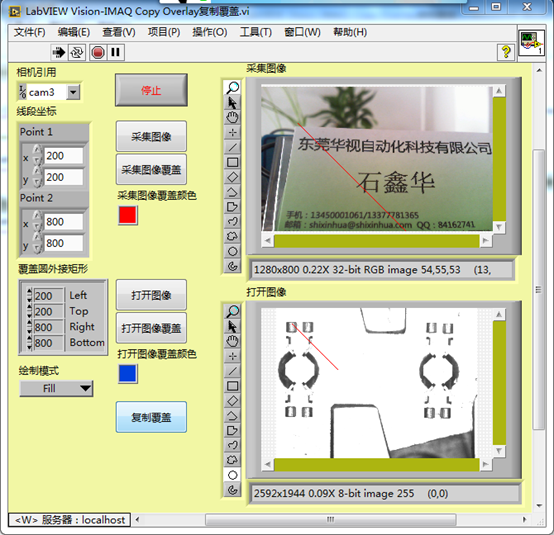
Task: Click the horizontal scrollbar under the 采集图像 display
Action: point(377,241)
